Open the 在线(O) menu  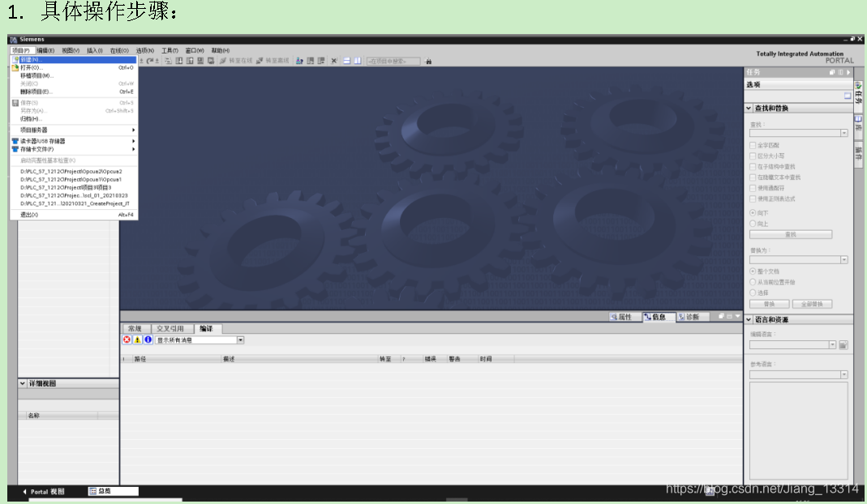119,50
